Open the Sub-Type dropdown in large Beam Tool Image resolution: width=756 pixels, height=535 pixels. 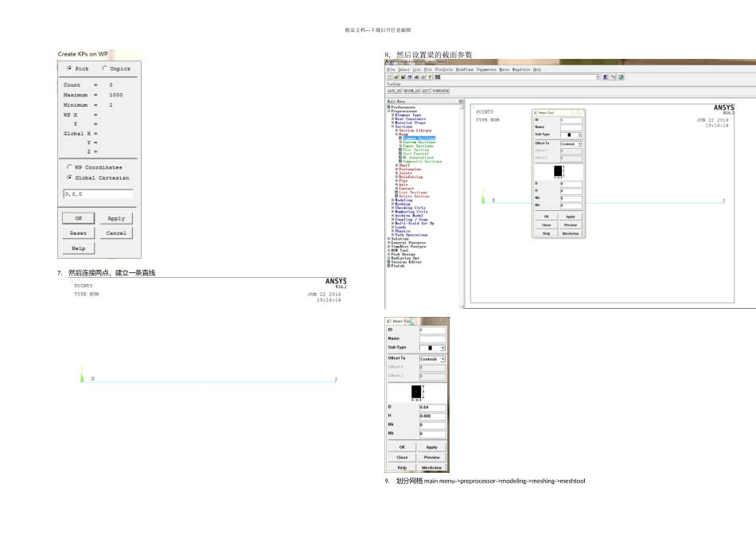432,347
